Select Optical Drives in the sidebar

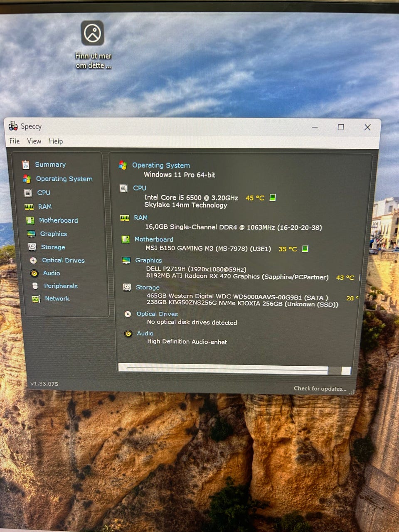tap(63, 260)
